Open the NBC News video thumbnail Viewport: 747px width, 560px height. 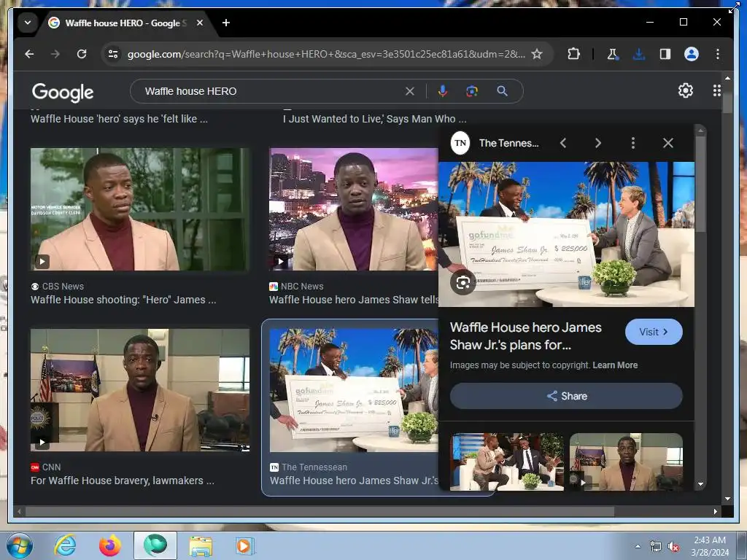353,209
